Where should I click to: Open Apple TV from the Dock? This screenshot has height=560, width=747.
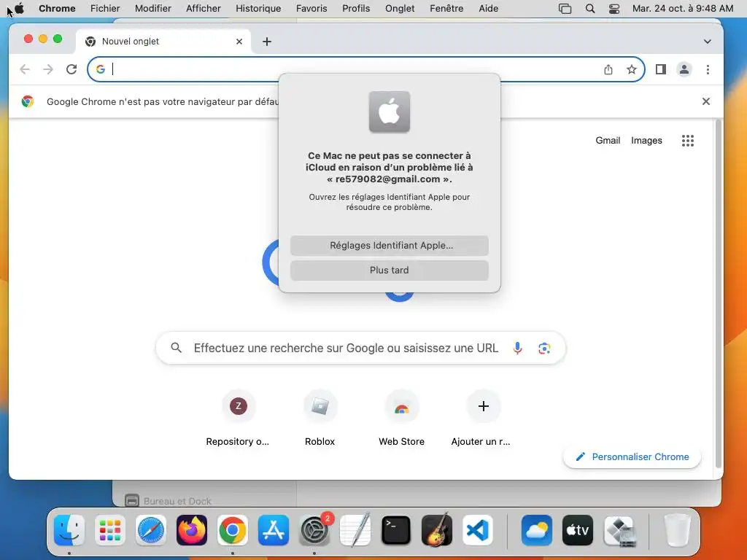(x=578, y=530)
